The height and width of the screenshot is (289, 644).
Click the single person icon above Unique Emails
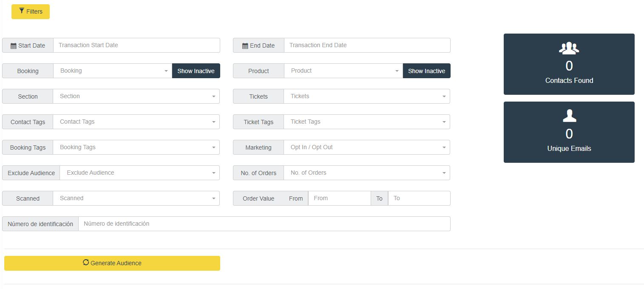coord(569,116)
